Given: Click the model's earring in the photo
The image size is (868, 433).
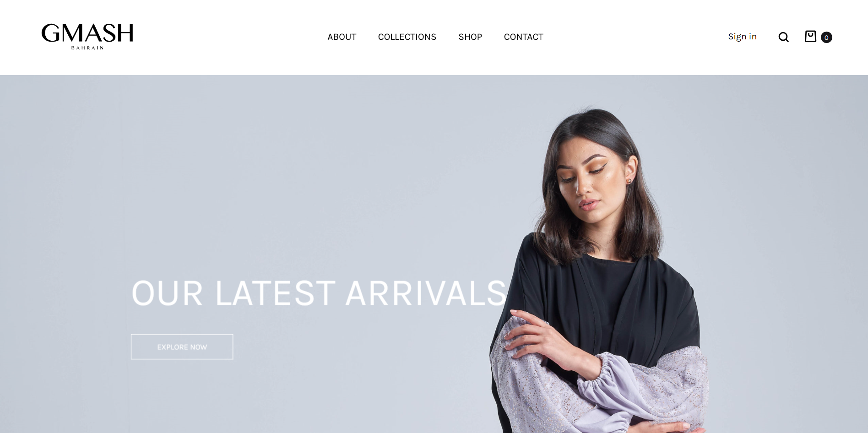Looking at the screenshot, I should pyautogui.click(x=629, y=181).
